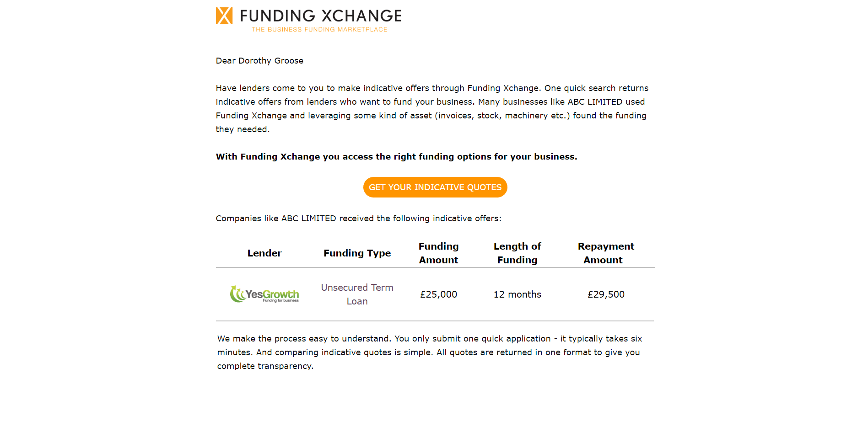Click the YesGrowth lender logo
Image resolution: width=868 pixels, height=427 pixels.
point(264,294)
